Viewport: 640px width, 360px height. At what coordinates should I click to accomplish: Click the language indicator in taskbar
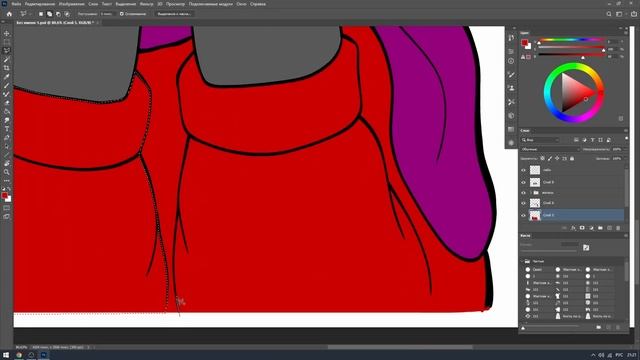click(619, 355)
